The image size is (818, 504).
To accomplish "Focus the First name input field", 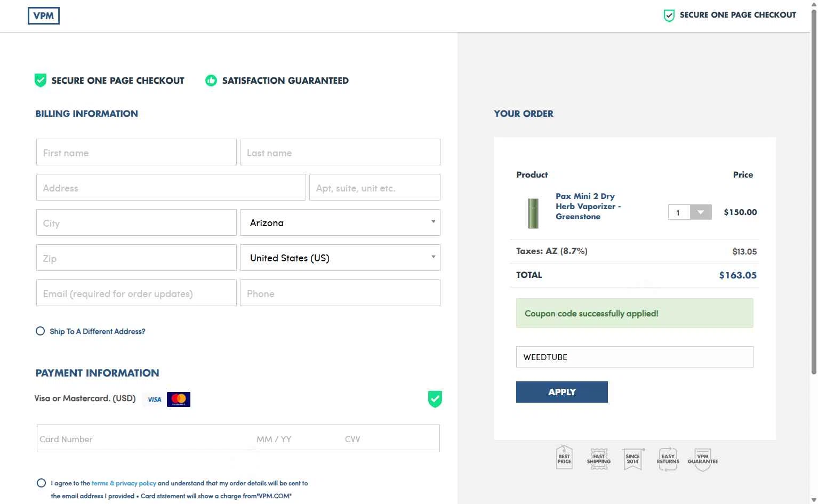I will point(137,153).
